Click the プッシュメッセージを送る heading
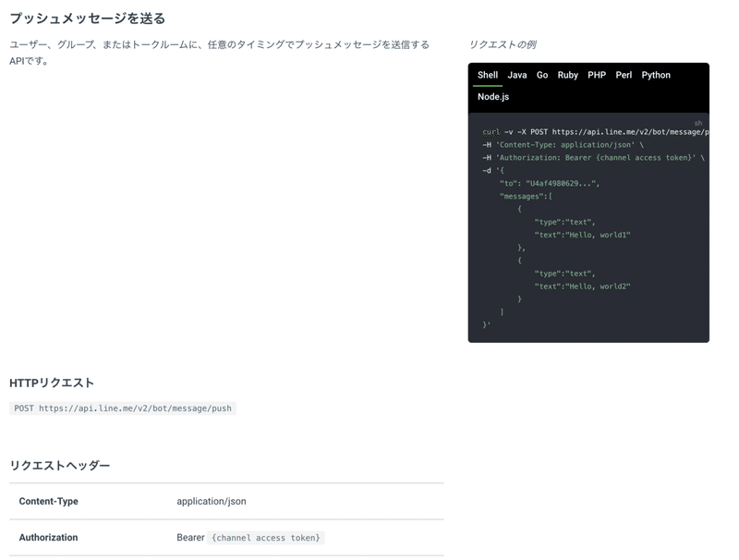Viewport: 739px width, 560px height. [x=87, y=18]
